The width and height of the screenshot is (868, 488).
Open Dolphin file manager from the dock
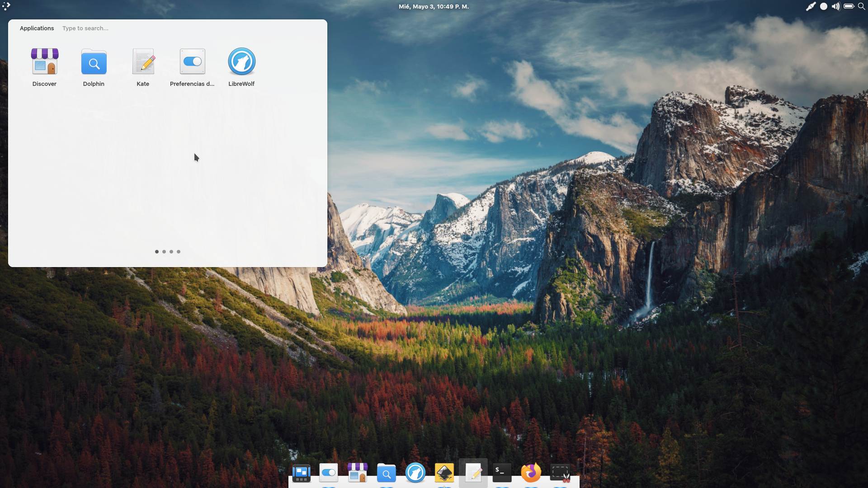[387, 473]
